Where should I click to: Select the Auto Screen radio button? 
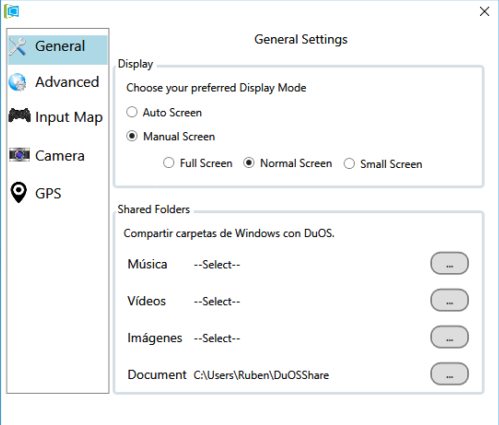(x=132, y=112)
